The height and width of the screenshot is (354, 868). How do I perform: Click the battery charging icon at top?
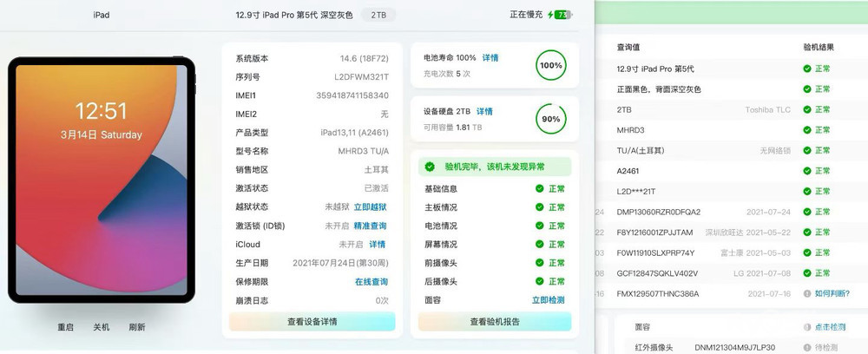coord(561,15)
